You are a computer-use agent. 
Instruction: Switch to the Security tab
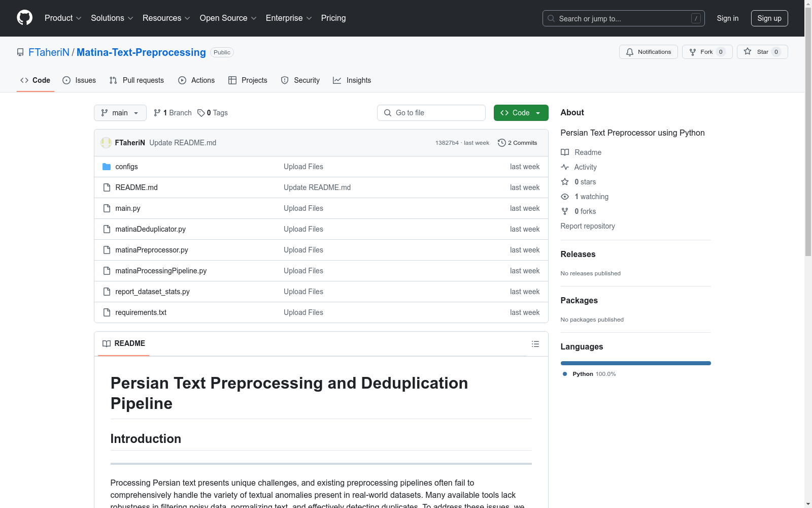[300, 80]
